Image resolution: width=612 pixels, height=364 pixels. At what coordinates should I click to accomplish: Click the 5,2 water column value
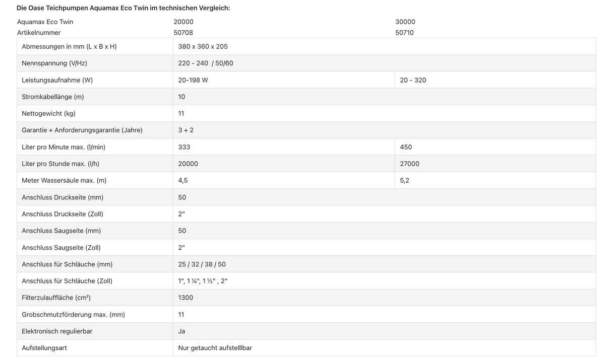(405, 180)
